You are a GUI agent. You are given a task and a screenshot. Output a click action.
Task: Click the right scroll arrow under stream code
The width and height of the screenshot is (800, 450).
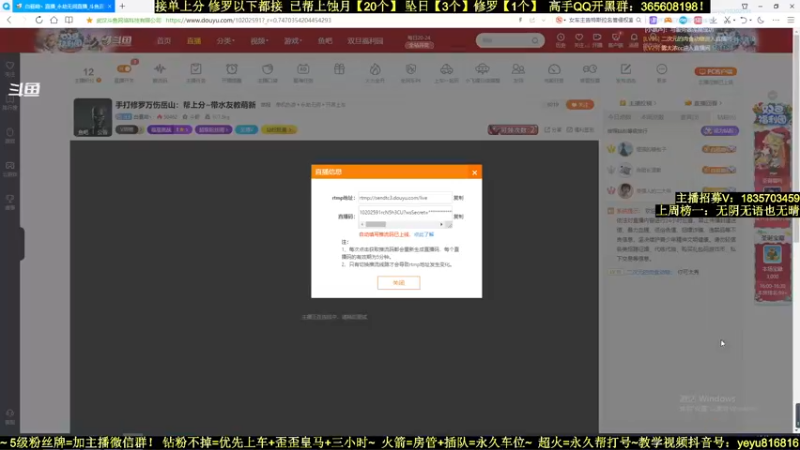(x=441, y=224)
